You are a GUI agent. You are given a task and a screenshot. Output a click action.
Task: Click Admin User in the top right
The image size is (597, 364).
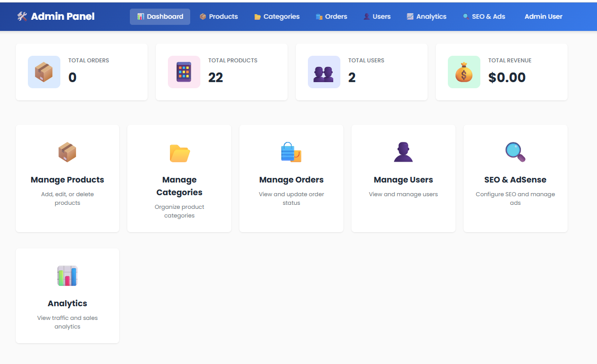(543, 17)
